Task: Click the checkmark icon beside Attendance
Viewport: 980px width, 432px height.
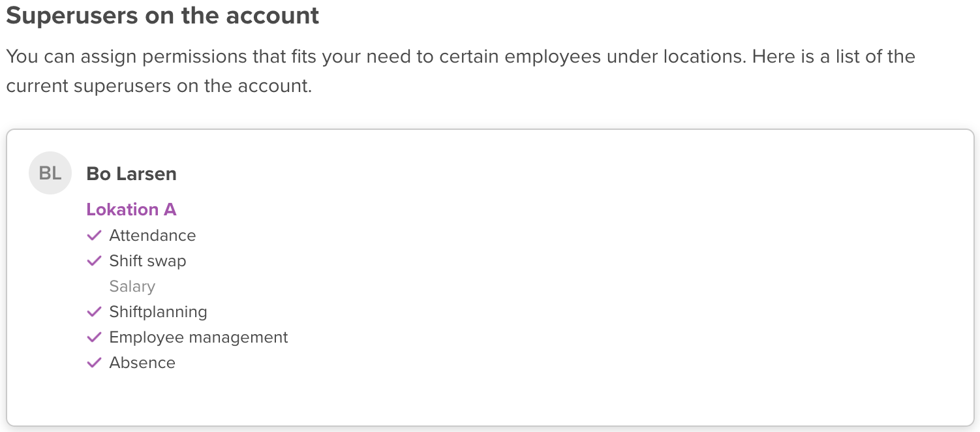Action: tap(95, 235)
